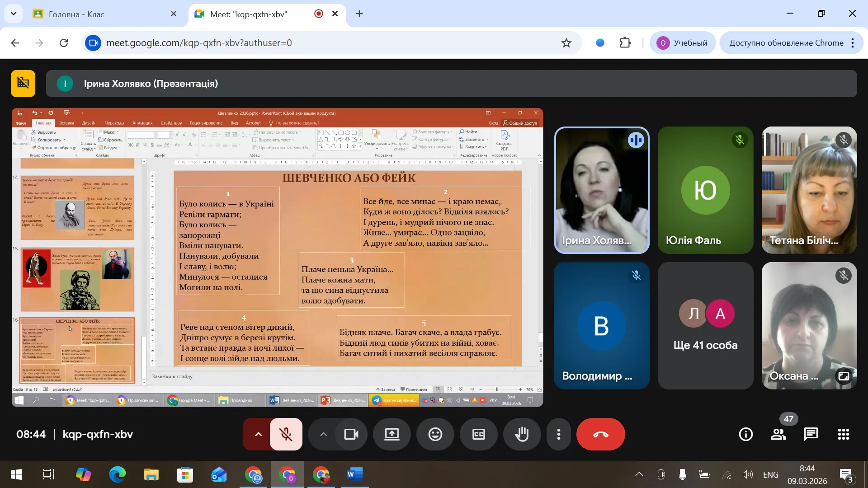Screen dimensions: 868x488
Task: Expand video settings chevron beside camera
Action: [x=323, y=435]
